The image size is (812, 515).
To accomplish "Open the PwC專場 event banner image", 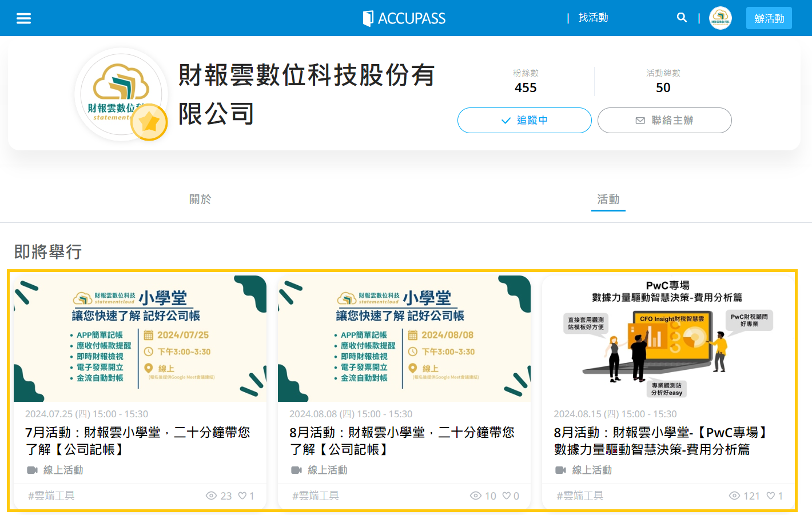I will pyautogui.click(x=668, y=338).
